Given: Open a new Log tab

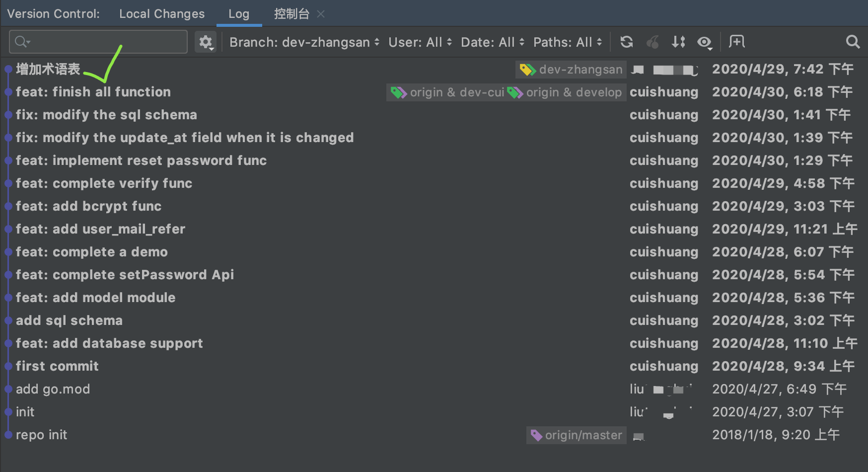Looking at the screenshot, I should pos(736,42).
